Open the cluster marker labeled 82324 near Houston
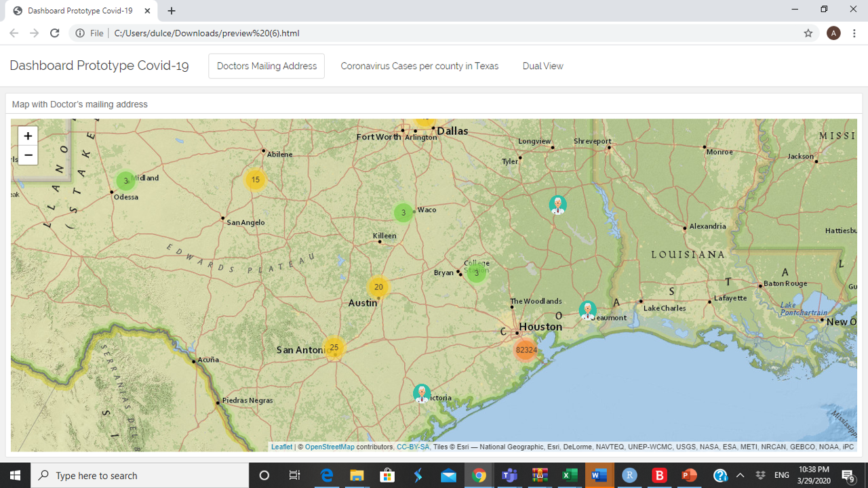The height and width of the screenshot is (488, 868). [526, 350]
